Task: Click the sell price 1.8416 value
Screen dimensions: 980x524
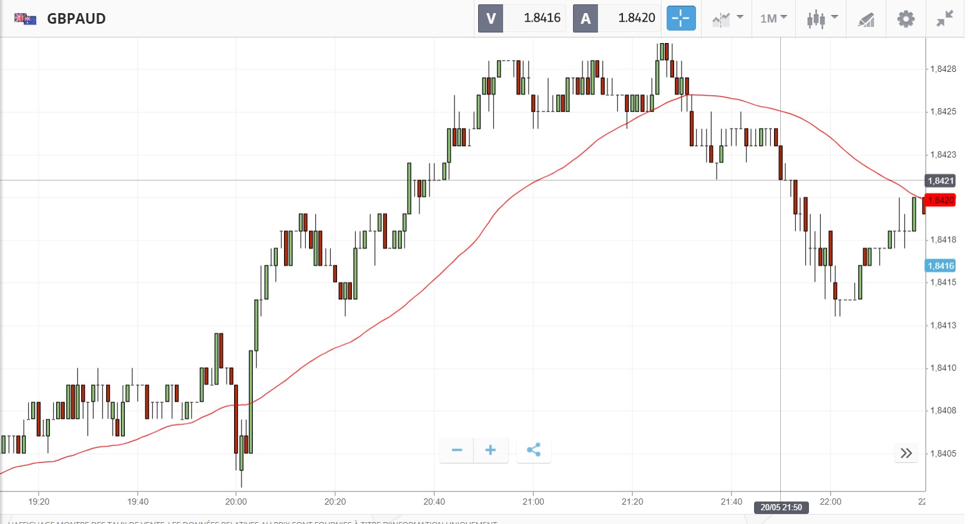Action: (x=542, y=18)
